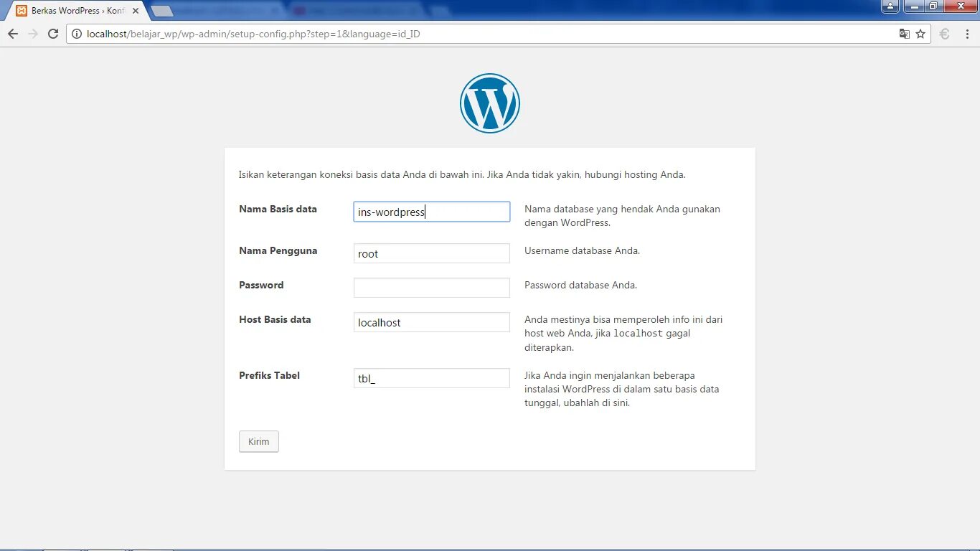Reload the page with the refresh icon

tap(53, 34)
